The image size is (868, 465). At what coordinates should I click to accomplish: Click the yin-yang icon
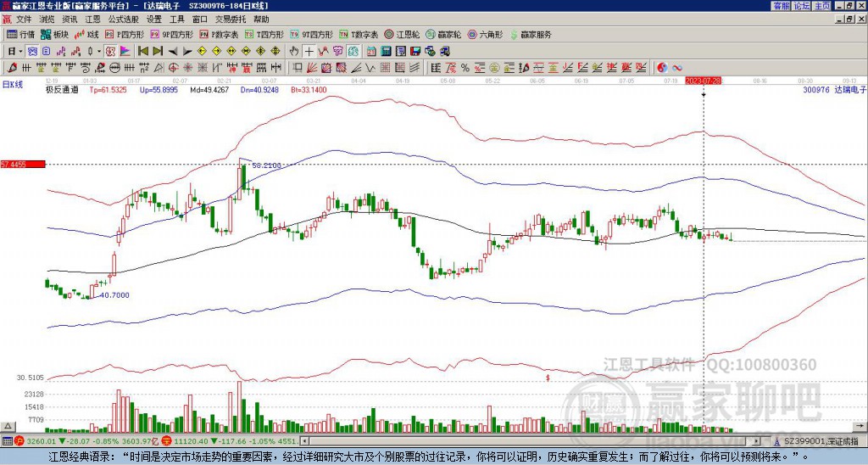(x=662, y=68)
